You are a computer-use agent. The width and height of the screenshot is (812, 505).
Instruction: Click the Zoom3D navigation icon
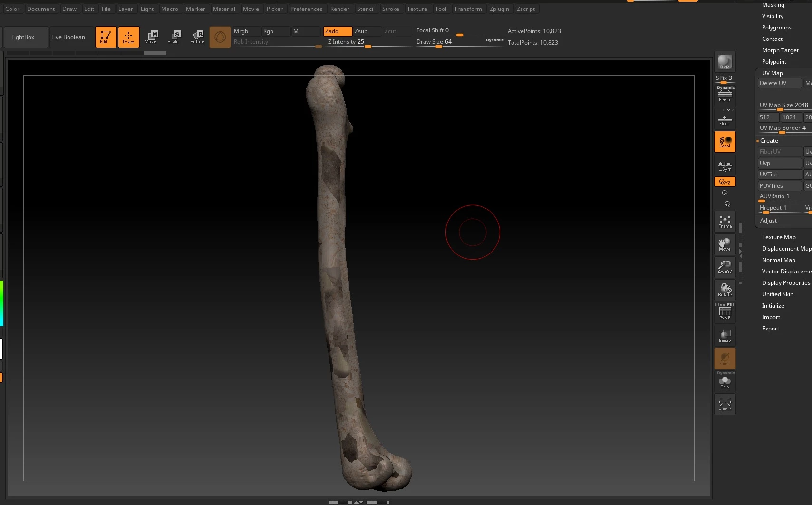point(725,267)
